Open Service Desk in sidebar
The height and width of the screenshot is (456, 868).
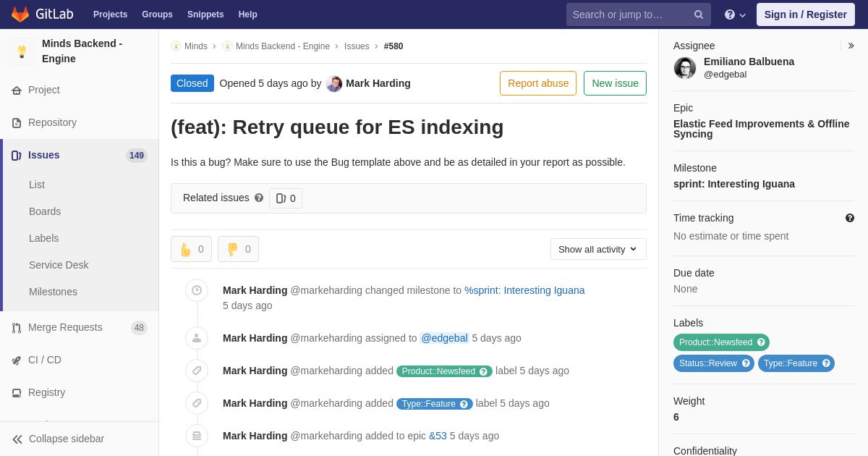[x=59, y=265]
